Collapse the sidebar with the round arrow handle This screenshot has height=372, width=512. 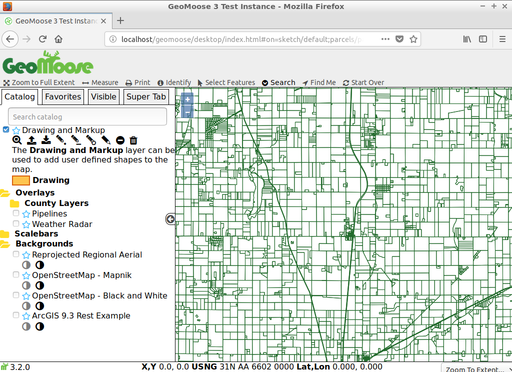click(x=170, y=219)
